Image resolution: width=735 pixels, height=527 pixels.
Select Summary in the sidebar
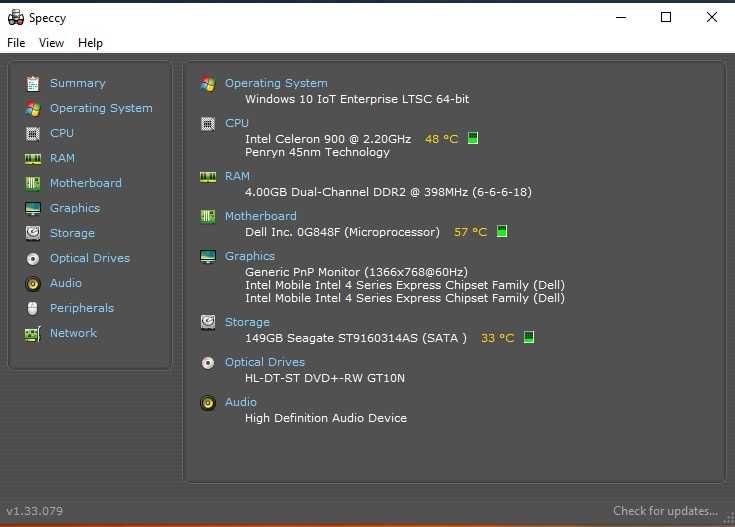[78, 83]
